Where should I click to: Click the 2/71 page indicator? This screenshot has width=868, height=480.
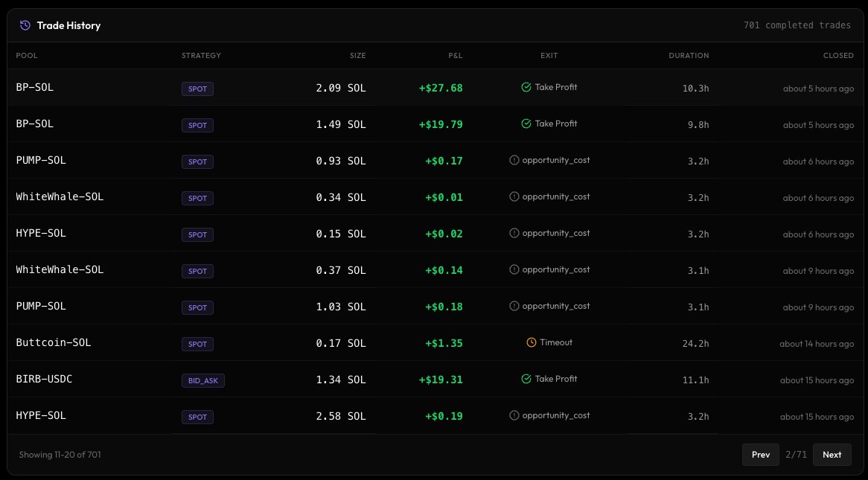(796, 455)
